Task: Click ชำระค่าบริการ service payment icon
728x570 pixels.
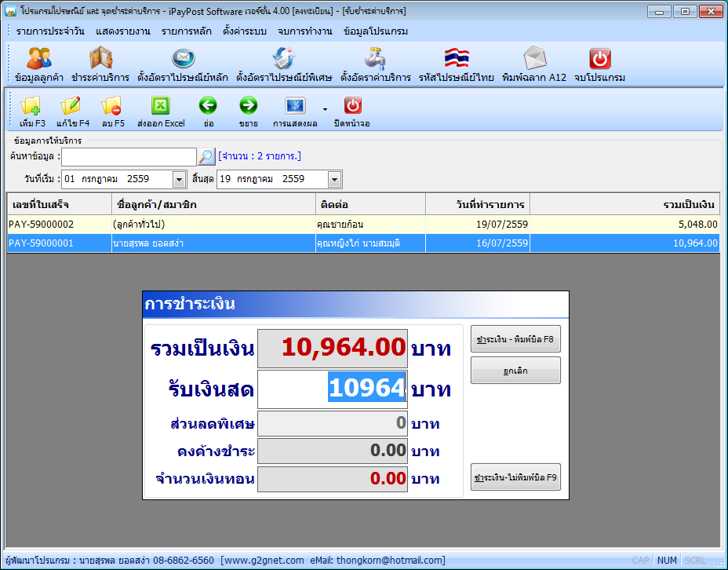Action: [100, 59]
